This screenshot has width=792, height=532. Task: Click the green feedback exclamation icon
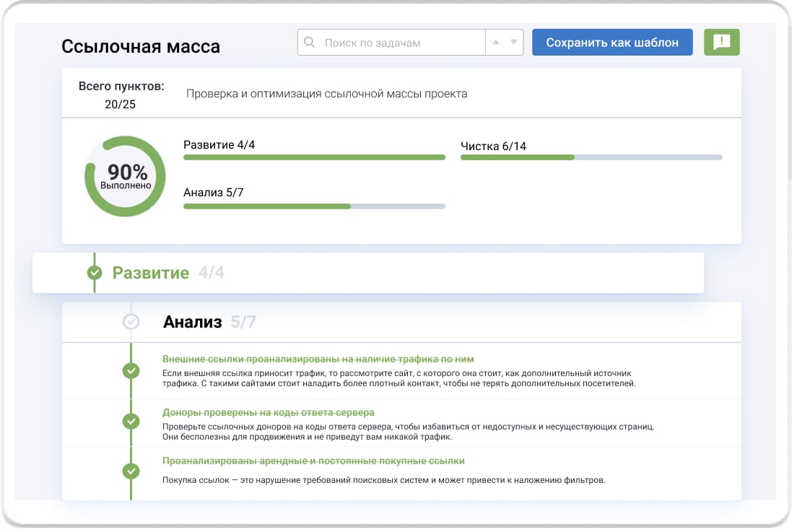point(721,43)
